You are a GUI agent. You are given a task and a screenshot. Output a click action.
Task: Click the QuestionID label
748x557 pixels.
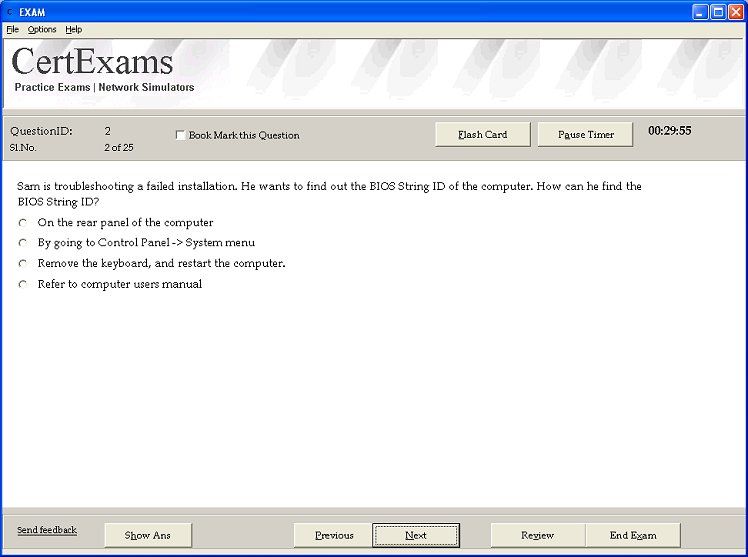coord(42,131)
